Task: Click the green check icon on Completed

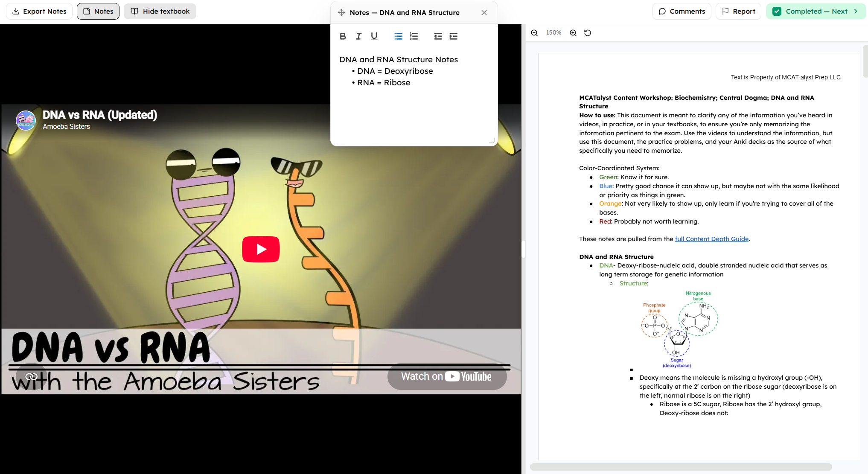Action: tap(777, 12)
